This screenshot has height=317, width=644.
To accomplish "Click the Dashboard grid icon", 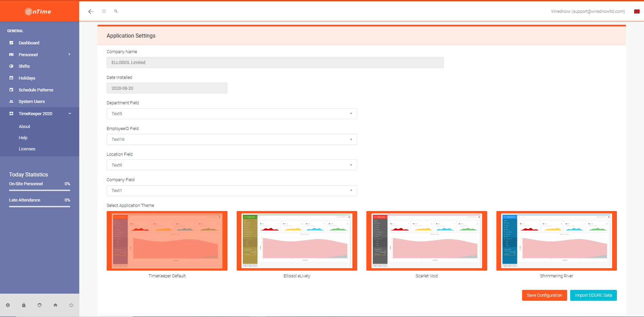I will pos(11,43).
